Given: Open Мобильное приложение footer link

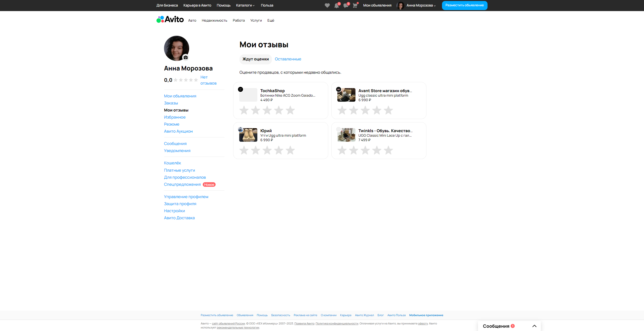Looking at the screenshot, I should pyautogui.click(x=426, y=315).
